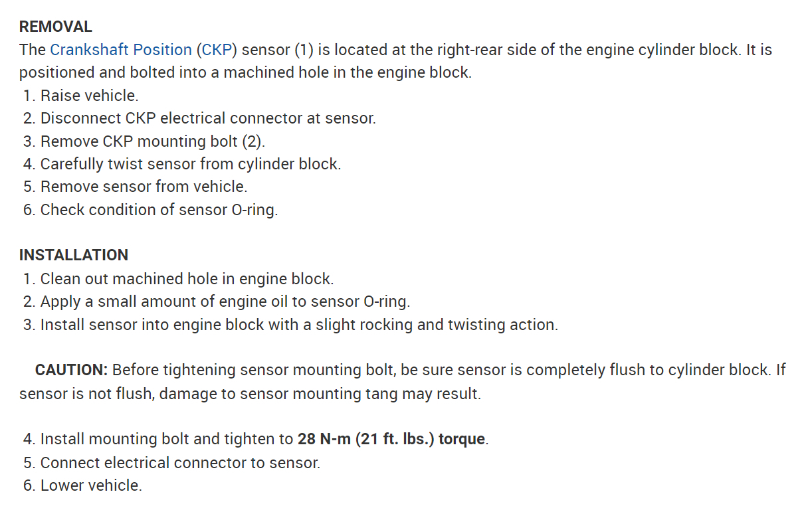812x512 pixels.
Task: Select the 'Remove CKP mounting bolt (2)' step
Action: [152, 141]
